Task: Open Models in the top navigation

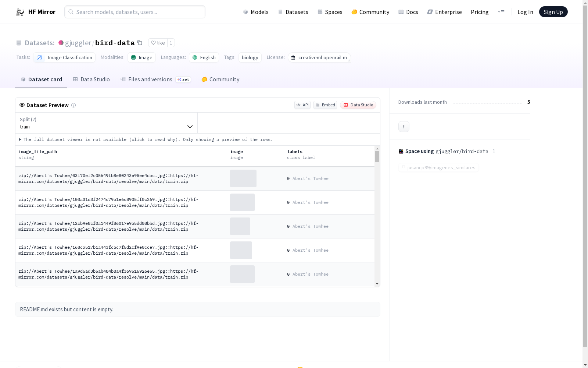Action: point(256,12)
